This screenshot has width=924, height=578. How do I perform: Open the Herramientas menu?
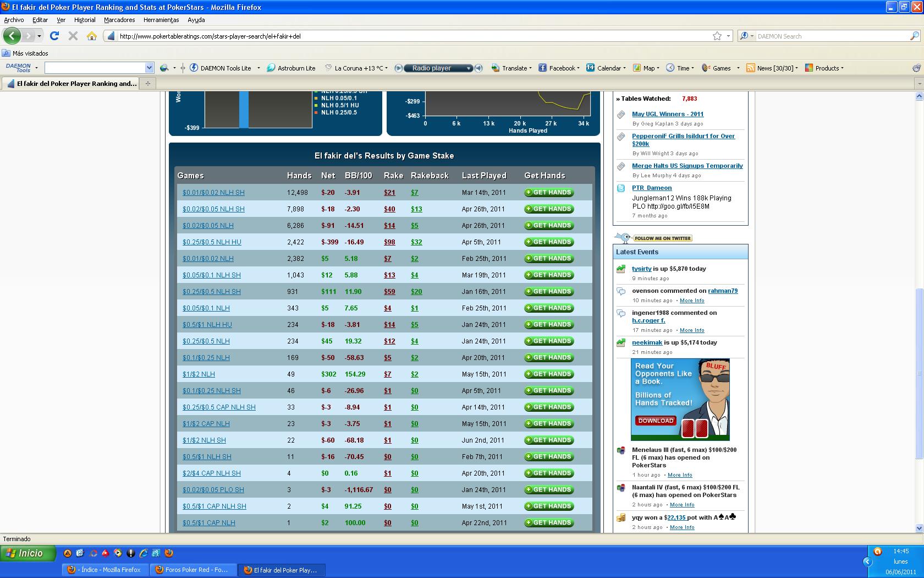(x=161, y=20)
